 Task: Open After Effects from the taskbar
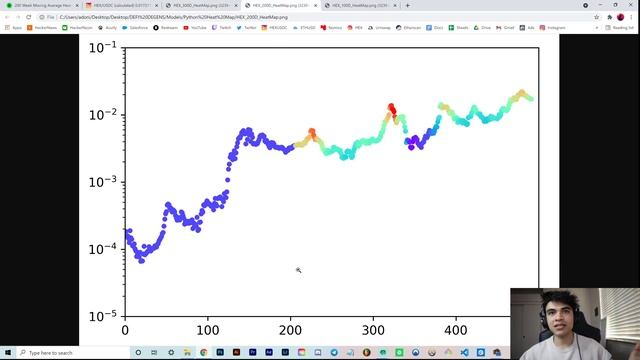269,353
